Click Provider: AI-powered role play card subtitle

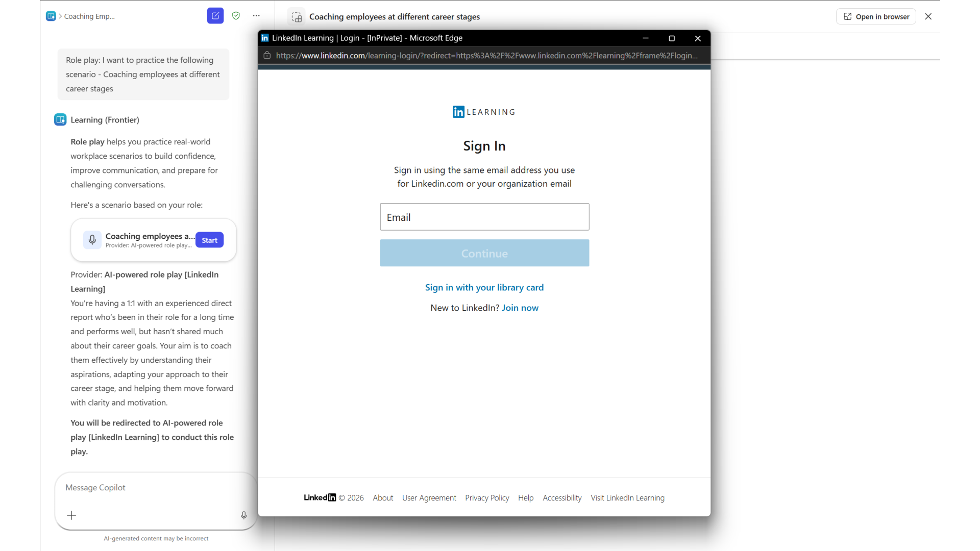tap(149, 245)
